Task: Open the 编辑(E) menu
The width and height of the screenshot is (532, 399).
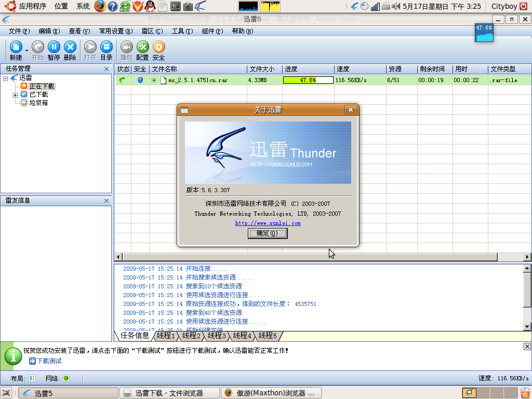Action: (49, 31)
